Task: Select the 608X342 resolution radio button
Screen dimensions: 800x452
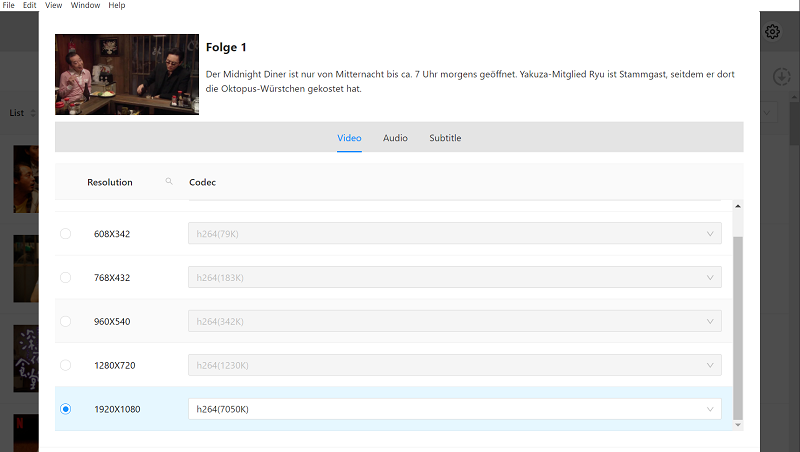Action: click(65, 234)
